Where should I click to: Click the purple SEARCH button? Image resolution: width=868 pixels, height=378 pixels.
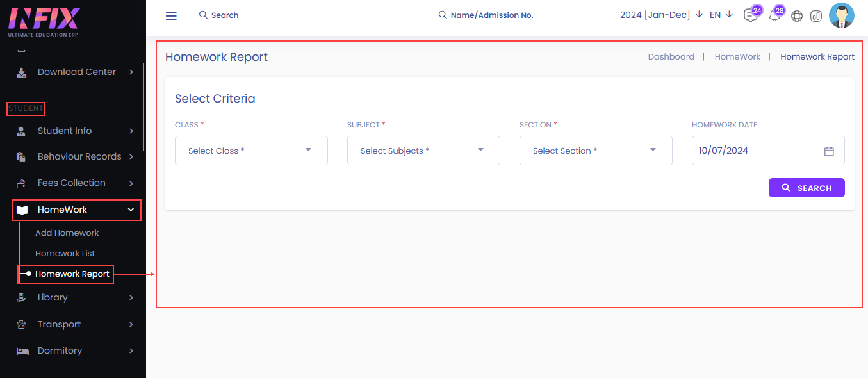pyautogui.click(x=807, y=188)
